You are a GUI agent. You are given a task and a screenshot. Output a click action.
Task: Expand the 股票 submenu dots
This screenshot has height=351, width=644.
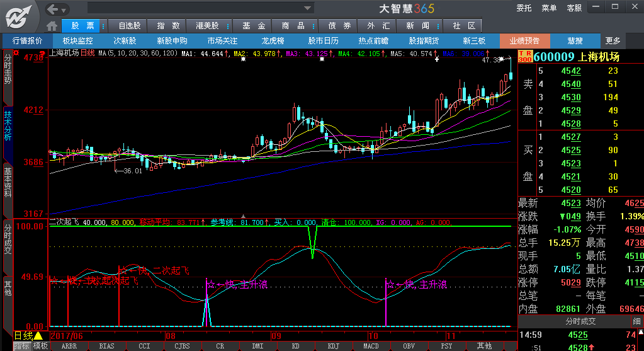(103, 26)
